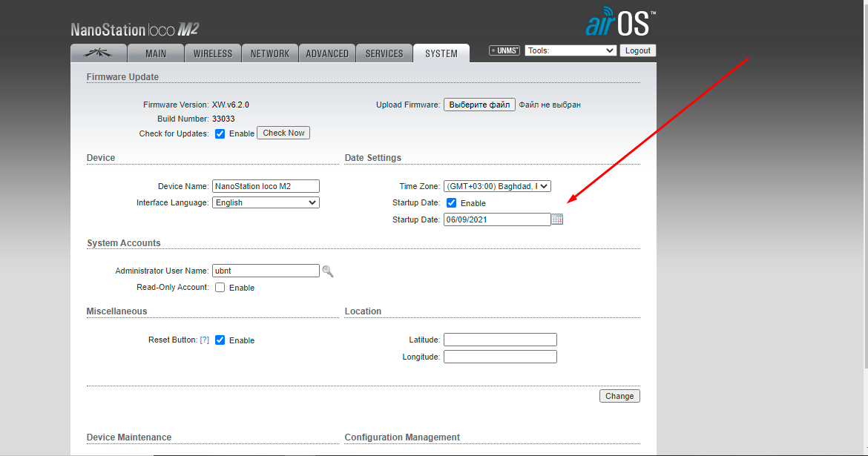
Task: Open the Reset Button help [?] link
Action: [x=205, y=340]
